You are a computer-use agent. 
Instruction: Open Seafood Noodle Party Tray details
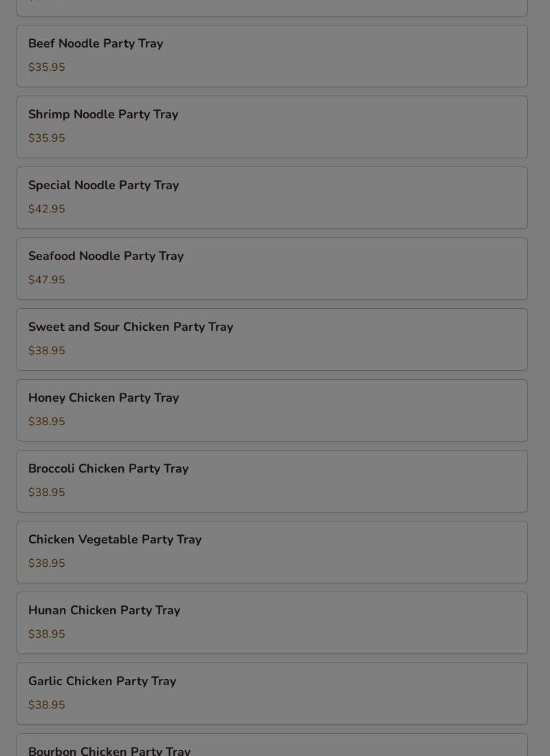click(x=272, y=268)
